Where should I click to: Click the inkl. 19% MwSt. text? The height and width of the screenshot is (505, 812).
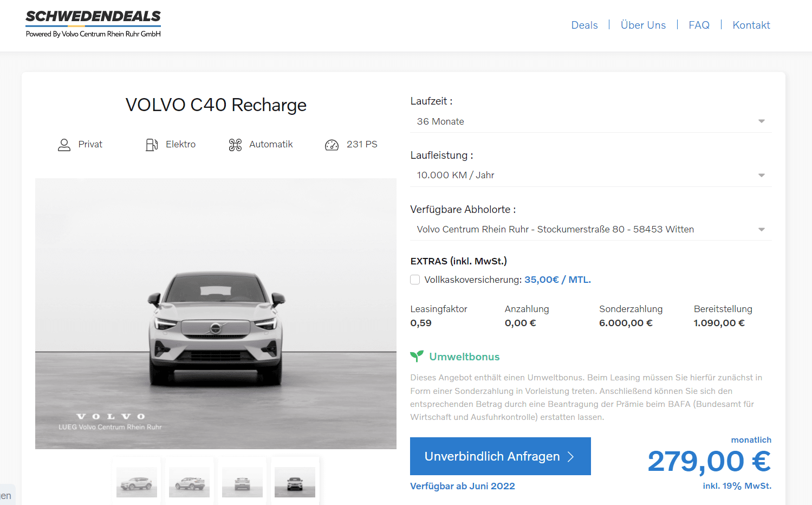[737, 486]
